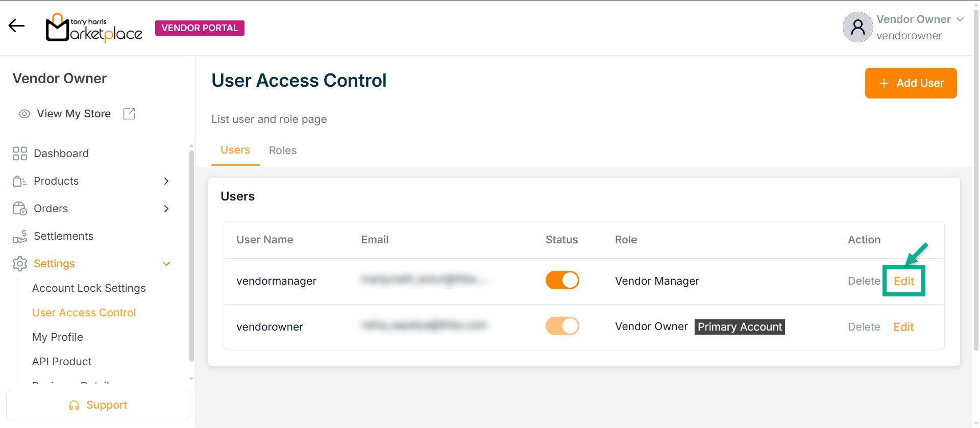The image size is (980, 428).
Task: Expand the Orders submenu chevron
Action: point(166,209)
